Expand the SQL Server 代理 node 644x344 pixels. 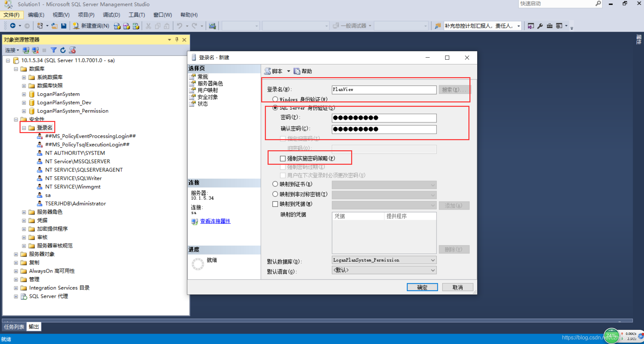(16, 296)
